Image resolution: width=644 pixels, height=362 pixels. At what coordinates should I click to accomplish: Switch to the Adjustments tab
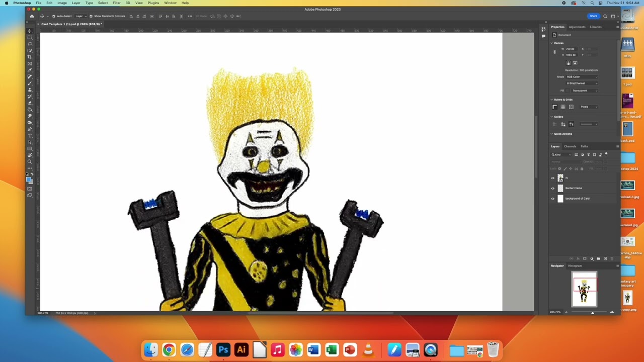pyautogui.click(x=577, y=27)
